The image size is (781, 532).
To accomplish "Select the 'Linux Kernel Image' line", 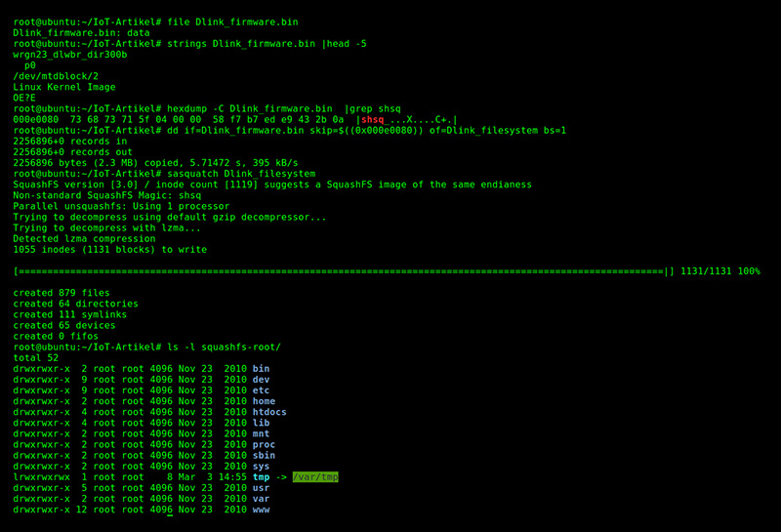I will pyautogui.click(x=64, y=87).
